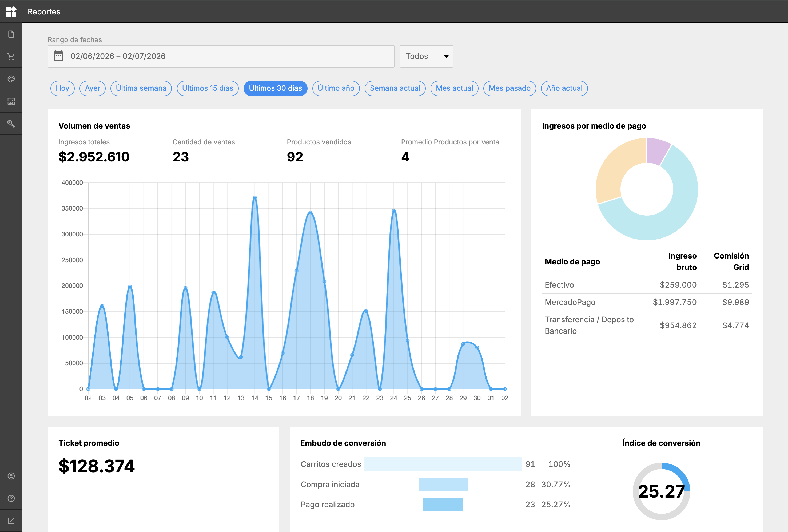Screen dimensions: 788x532
Task: Open the dashboard logo icon
Action: (11, 11)
